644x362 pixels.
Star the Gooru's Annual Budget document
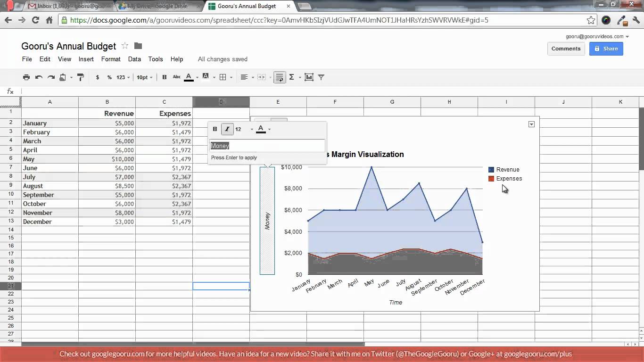click(x=125, y=46)
